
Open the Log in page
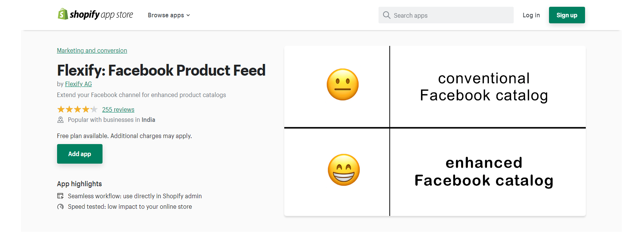point(531,15)
